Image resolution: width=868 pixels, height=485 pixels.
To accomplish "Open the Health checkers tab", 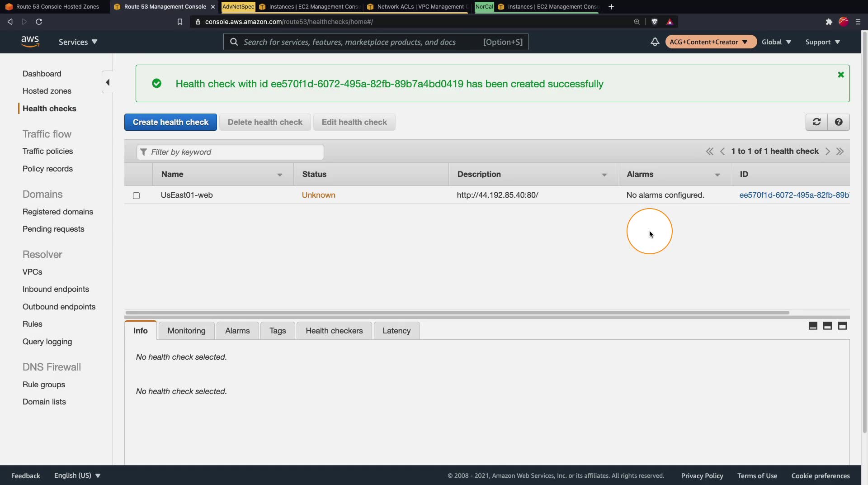I will (334, 331).
